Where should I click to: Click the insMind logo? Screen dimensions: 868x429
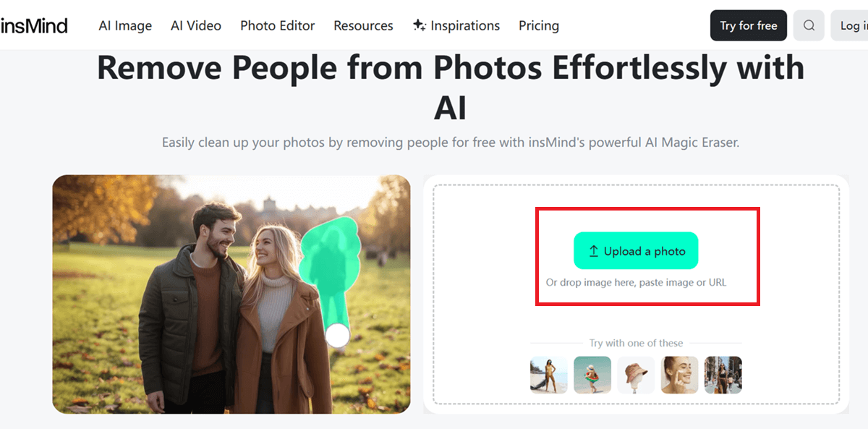35,25
